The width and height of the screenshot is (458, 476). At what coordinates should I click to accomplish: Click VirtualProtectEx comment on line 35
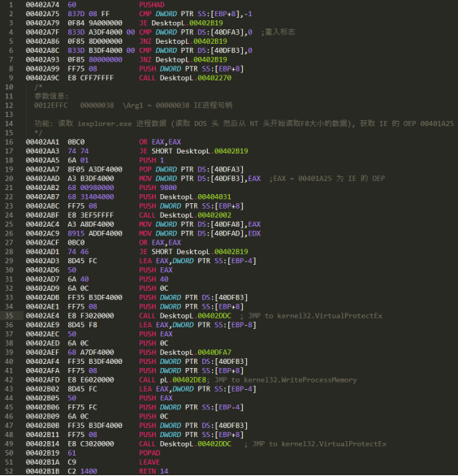[x=312, y=316]
